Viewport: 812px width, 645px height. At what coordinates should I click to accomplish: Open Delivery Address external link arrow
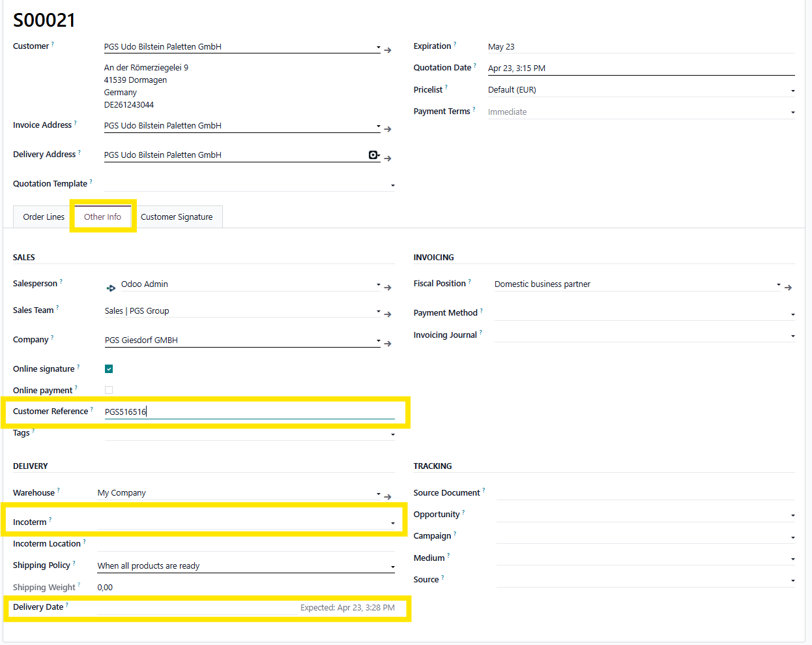(388, 158)
